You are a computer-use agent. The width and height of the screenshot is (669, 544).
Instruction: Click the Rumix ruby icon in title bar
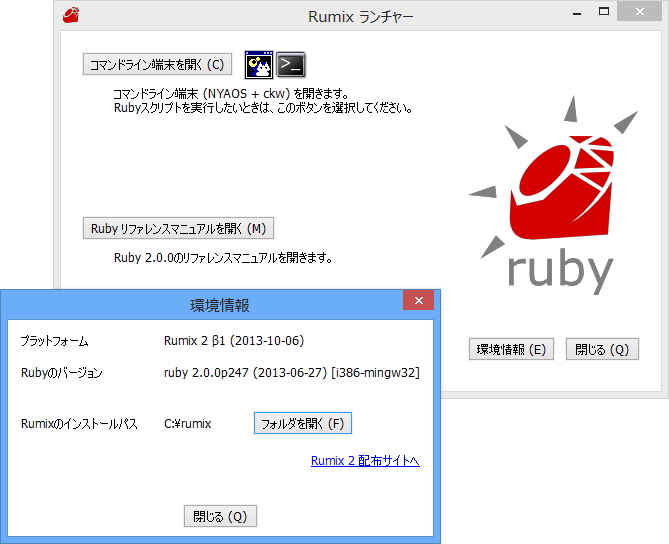pos(71,15)
